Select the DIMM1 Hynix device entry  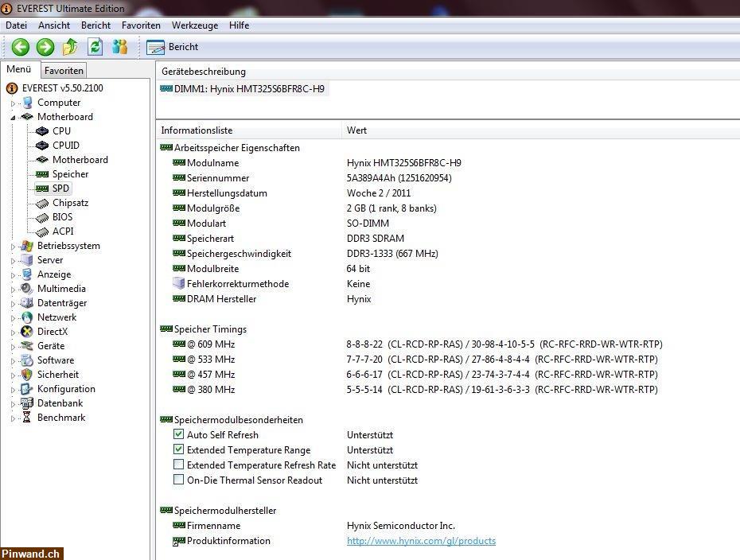pyautogui.click(x=248, y=89)
